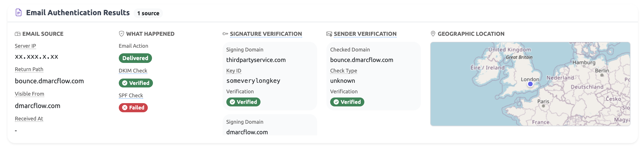This screenshot has height=152, width=644.
Task: Click the blue location dot near London
Action: click(530, 84)
